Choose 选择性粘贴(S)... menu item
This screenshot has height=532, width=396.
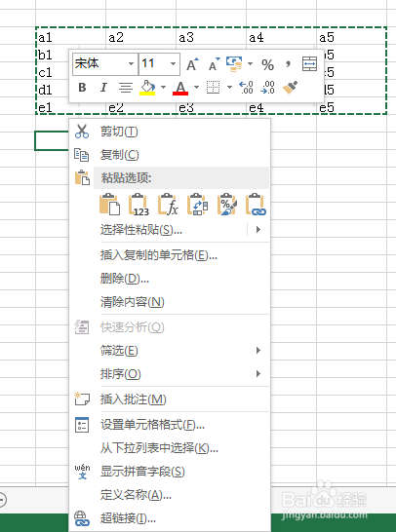169,230
